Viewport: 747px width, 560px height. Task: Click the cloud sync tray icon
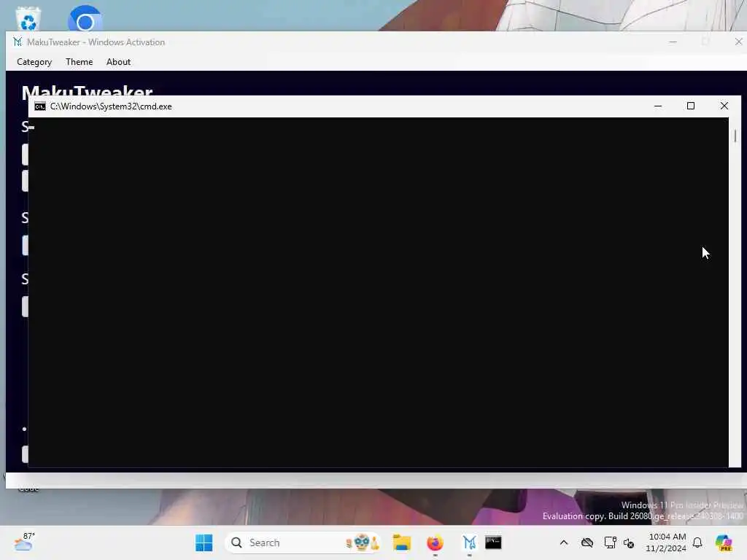(587, 542)
